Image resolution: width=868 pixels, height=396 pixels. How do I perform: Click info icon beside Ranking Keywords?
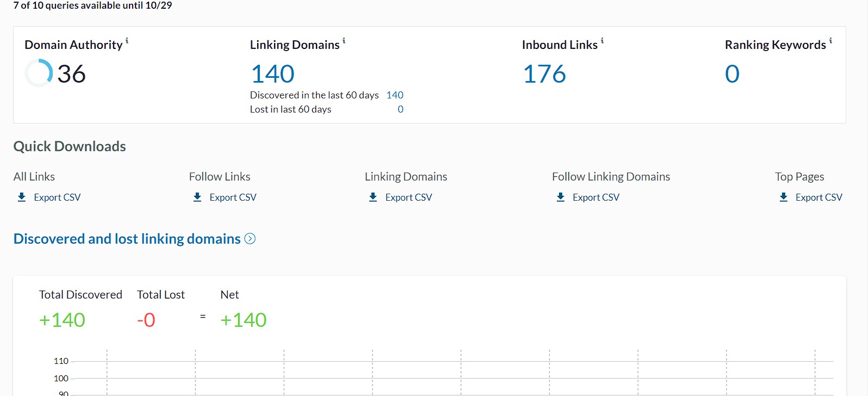830,41
